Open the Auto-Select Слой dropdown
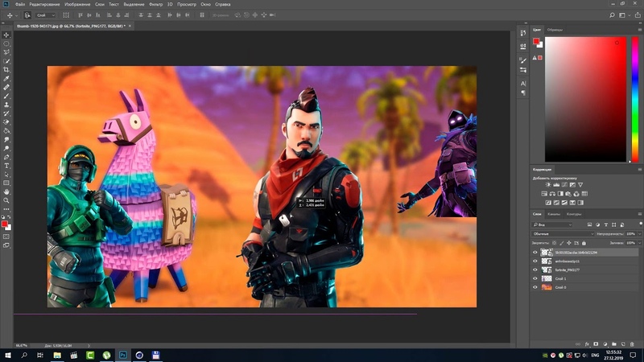This screenshot has width=644, height=362. 46,15
